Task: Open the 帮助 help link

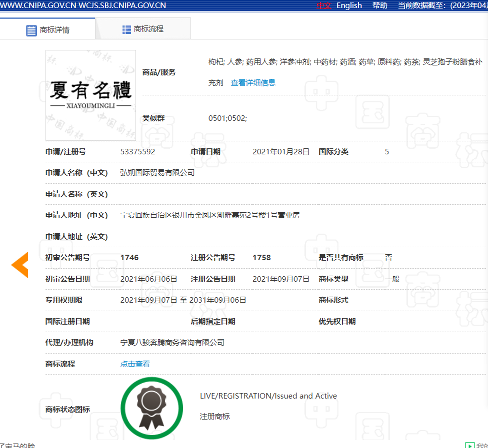Action: 379,5
